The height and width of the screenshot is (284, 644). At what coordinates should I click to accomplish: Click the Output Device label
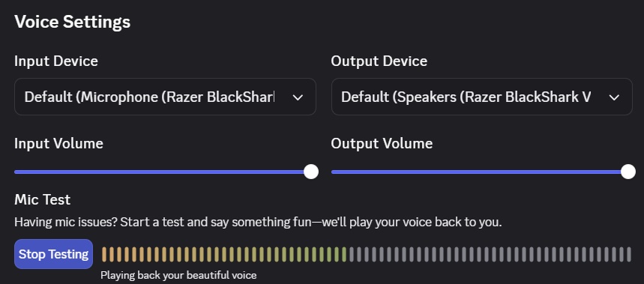coord(379,61)
